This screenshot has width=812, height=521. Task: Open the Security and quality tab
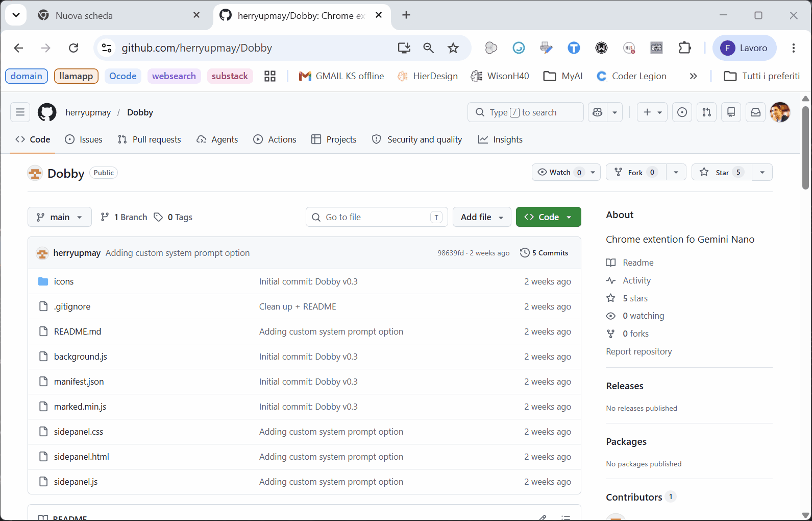[x=417, y=139]
